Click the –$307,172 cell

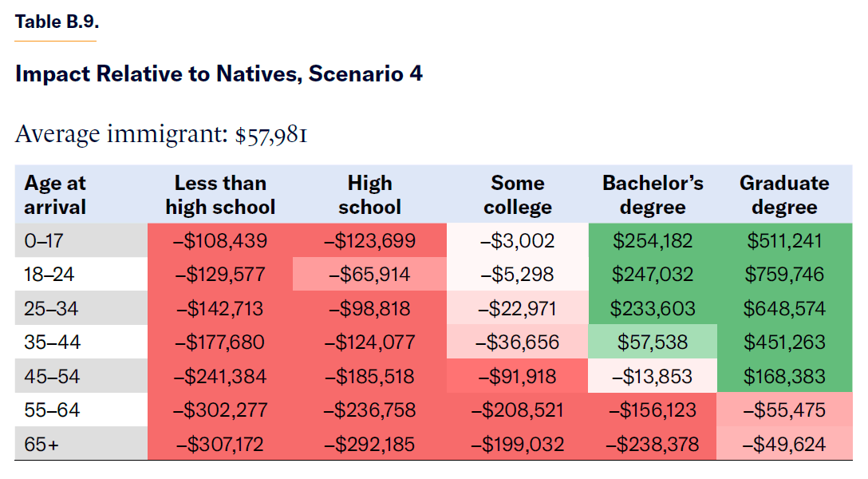click(220, 444)
